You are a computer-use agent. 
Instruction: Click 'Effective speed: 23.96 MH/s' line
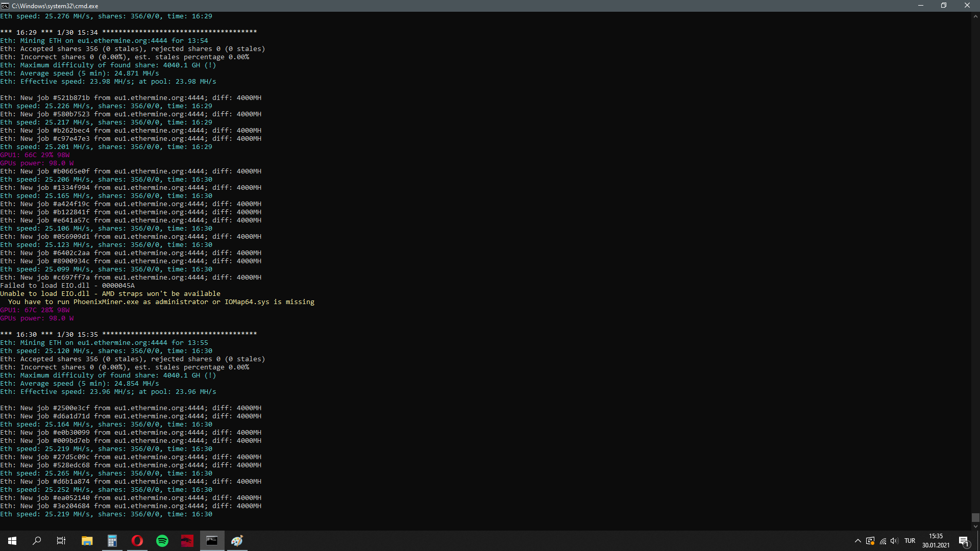click(108, 392)
